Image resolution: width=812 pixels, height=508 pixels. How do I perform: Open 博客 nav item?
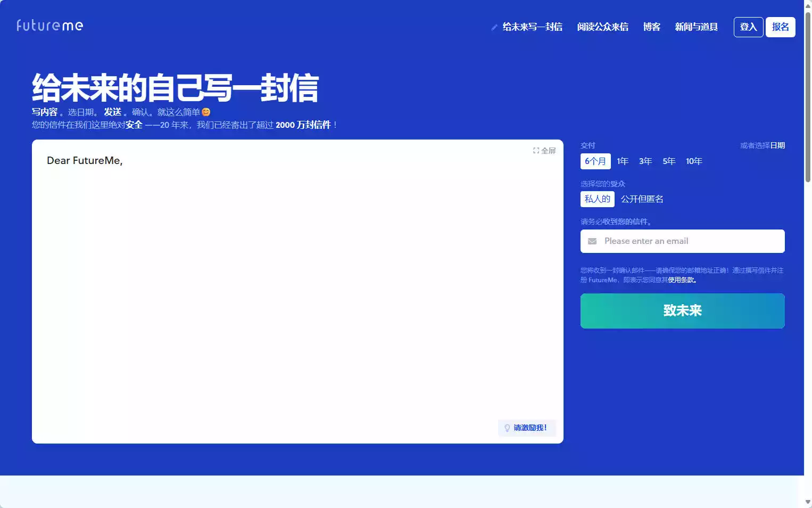point(652,27)
